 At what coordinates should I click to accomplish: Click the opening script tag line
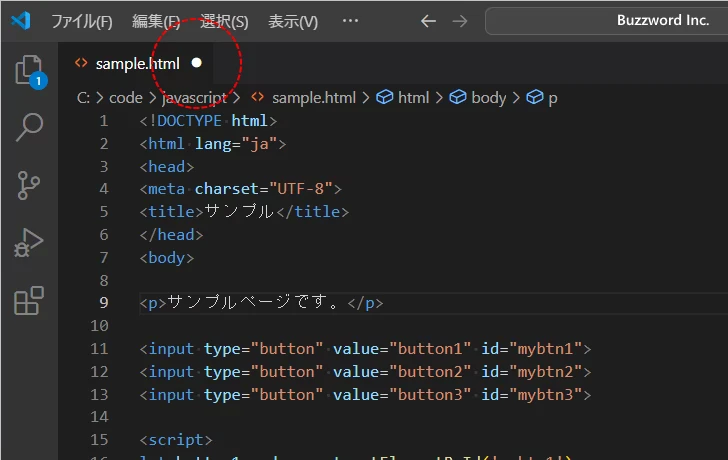[176, 440]
